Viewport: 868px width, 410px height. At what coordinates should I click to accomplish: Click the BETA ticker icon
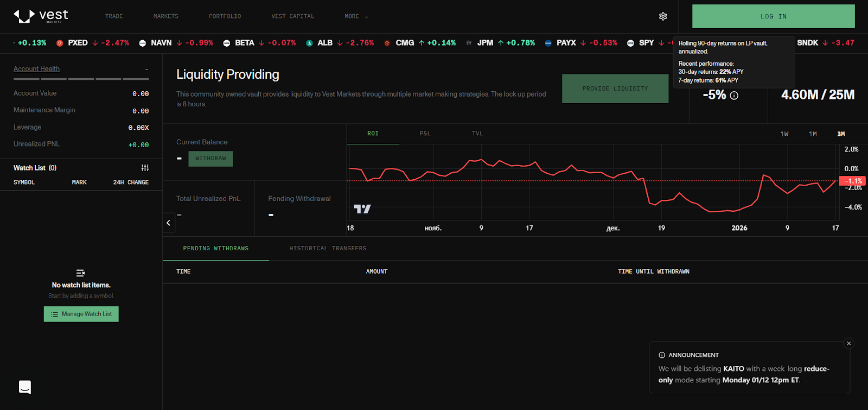tap(227, 43)
